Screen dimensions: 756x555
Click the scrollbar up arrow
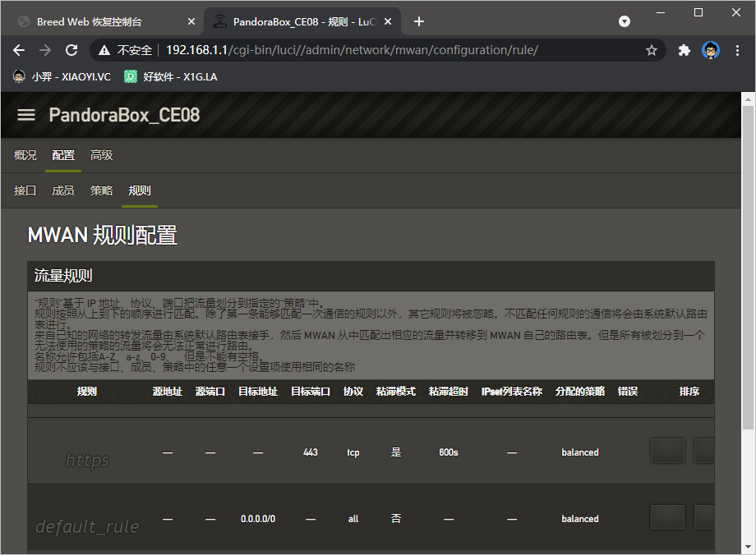748,99
